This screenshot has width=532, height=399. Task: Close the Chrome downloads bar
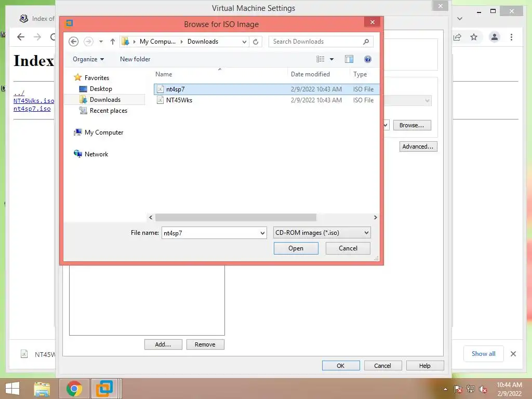pyautogui.click(x=513, y=354)
